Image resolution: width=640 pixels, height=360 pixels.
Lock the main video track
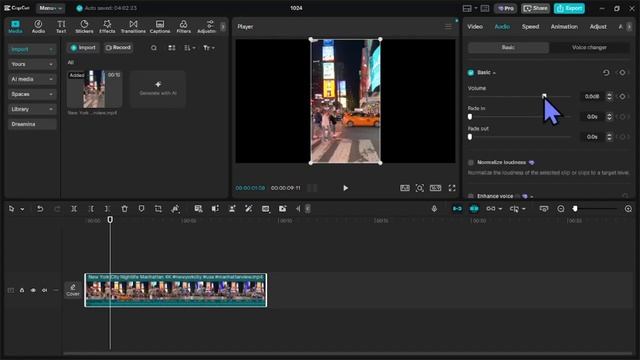pos(22,290)
